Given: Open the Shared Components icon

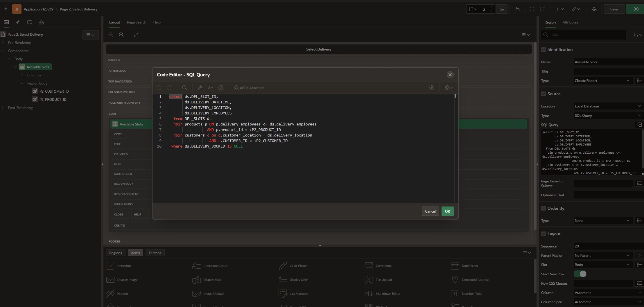Looking at the screenshot, I should click(x=594, y=9).
